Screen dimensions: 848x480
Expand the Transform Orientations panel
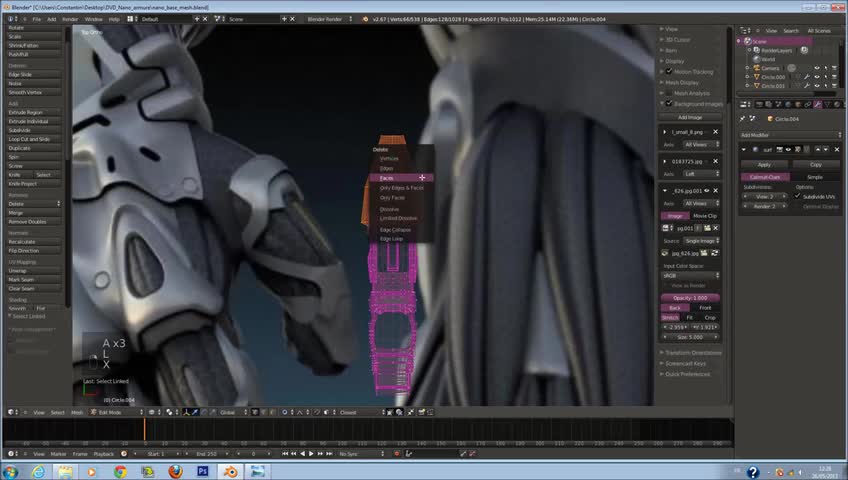point(691,352)
